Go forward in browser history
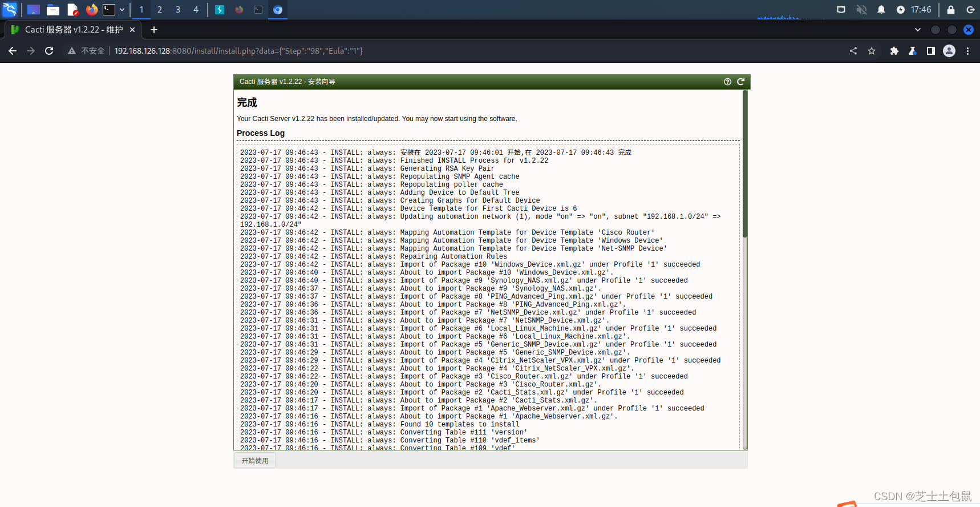Viewport: 980px width, 507px height. (x=31, y=51)
